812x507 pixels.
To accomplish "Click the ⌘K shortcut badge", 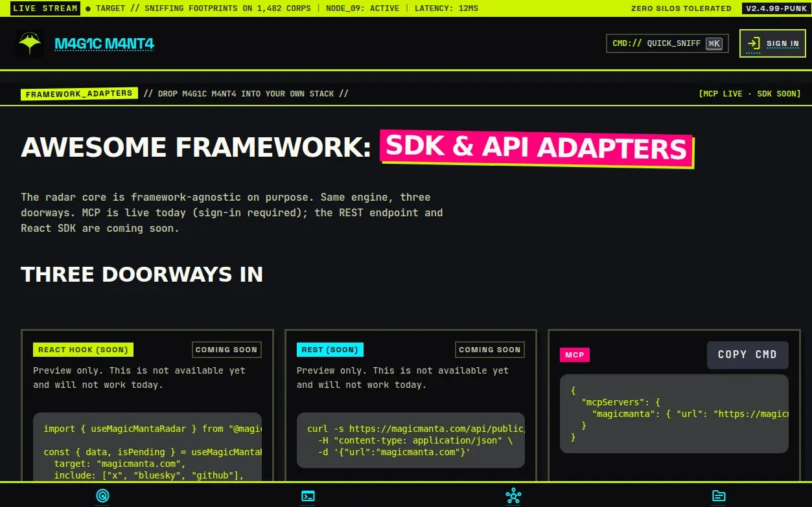I will (x=714, y=43).
